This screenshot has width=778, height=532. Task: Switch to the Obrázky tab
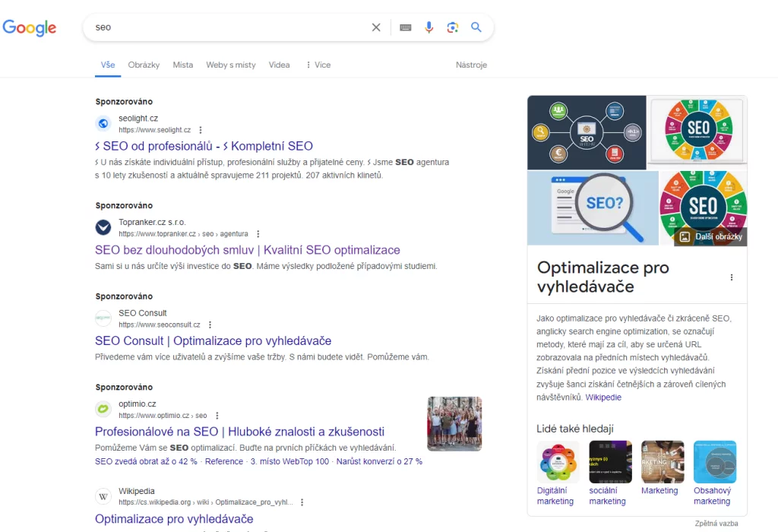click(144, 65)
